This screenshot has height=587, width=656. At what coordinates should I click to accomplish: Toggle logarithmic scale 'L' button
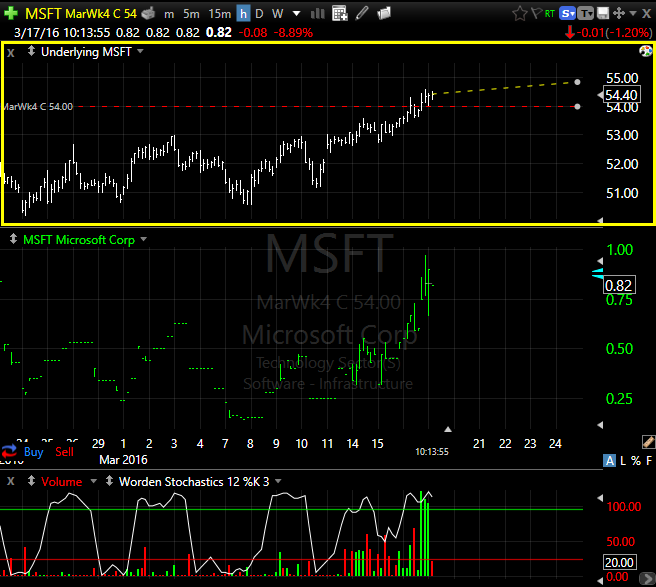click(x=623, y=461)
